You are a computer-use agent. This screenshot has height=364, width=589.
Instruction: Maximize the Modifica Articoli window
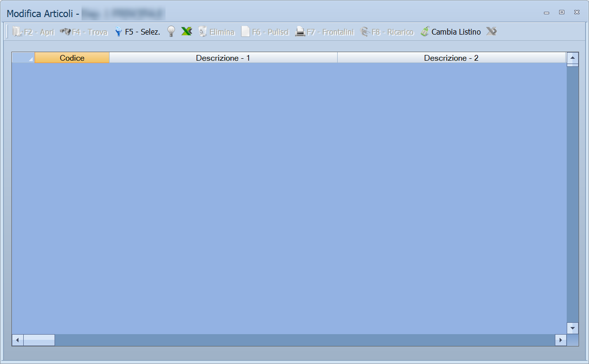(x=561, y=12)
